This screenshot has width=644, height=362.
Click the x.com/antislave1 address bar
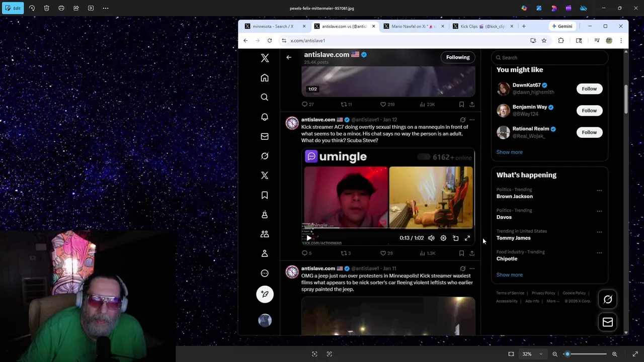pyautogui.click(x=405, y=41)
